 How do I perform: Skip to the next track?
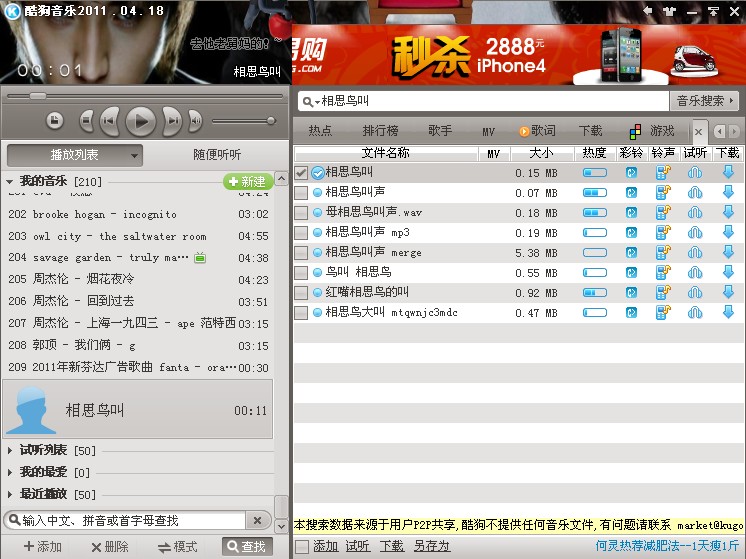[x=172, y=121]
